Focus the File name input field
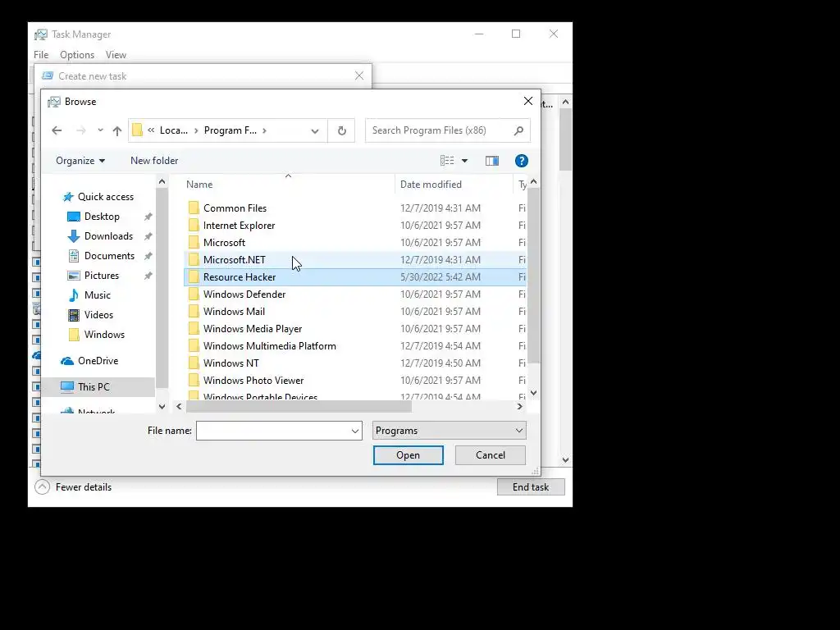840x630 pixels. (x=272, y=431)
